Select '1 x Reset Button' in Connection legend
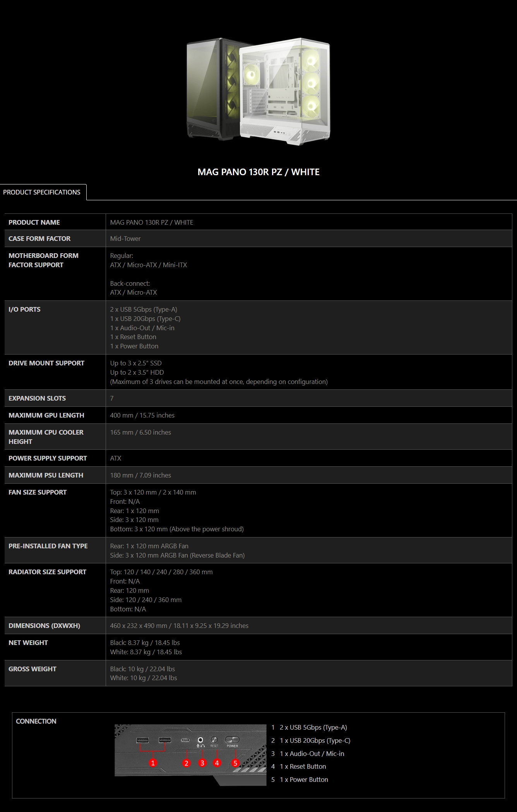 pos(303,766)
